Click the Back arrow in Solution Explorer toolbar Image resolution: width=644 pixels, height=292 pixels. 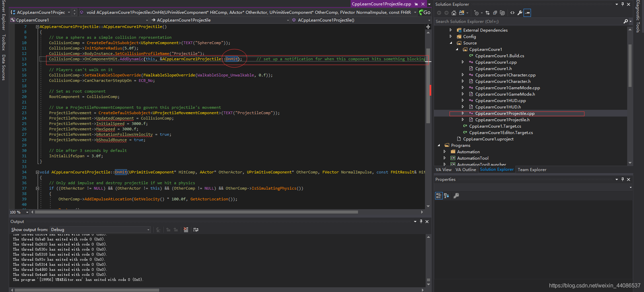[439, 13]
